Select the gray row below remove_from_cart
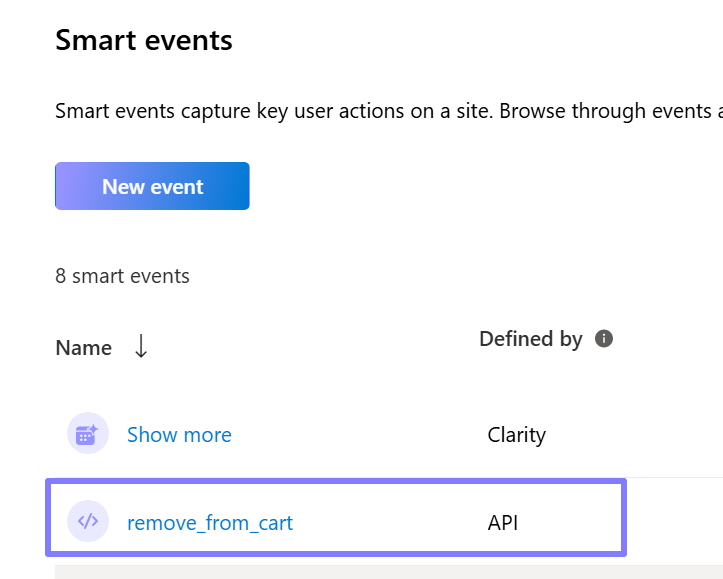The image size is (723, 579). [x=389, y=572]
